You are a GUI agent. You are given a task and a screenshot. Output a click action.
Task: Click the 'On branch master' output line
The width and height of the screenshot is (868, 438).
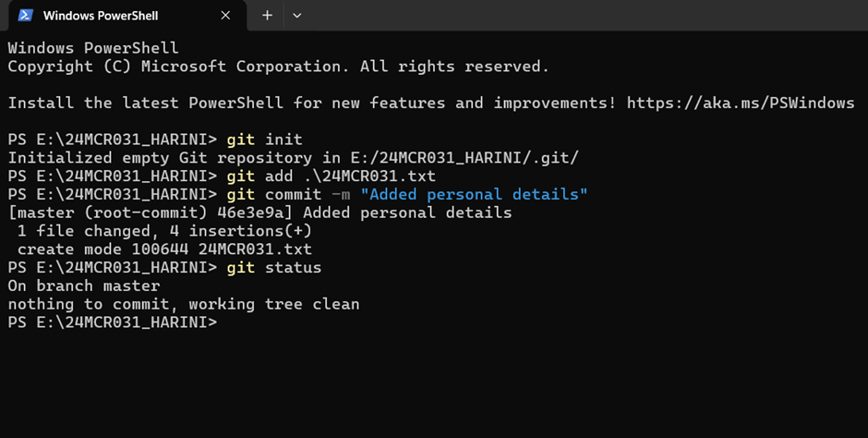84,286
